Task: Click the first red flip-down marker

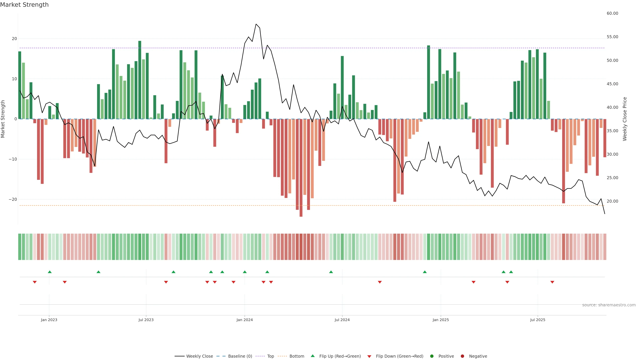Action: 35,282
